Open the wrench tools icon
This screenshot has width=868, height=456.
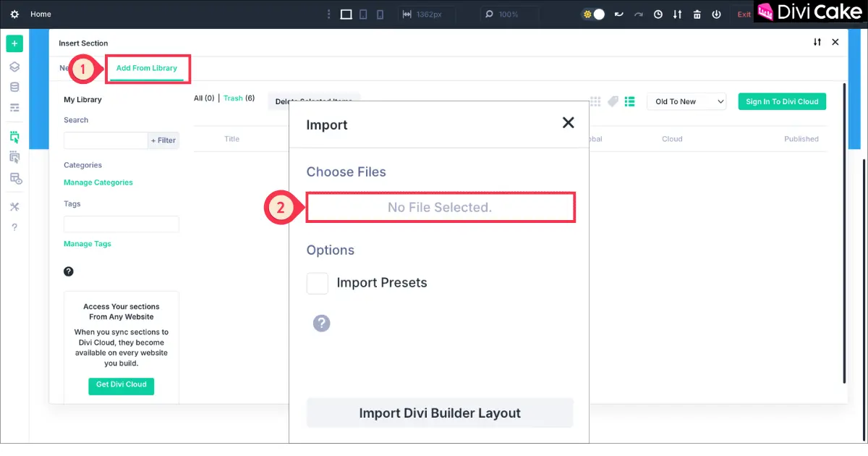[x=14, y=207]
